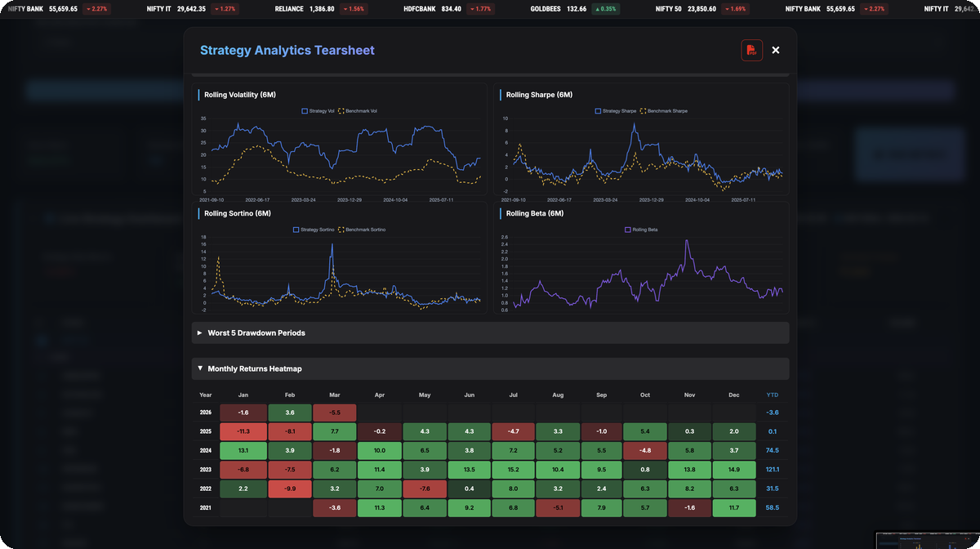Click the 2024 Apr cell 10.0

point(379,450)
